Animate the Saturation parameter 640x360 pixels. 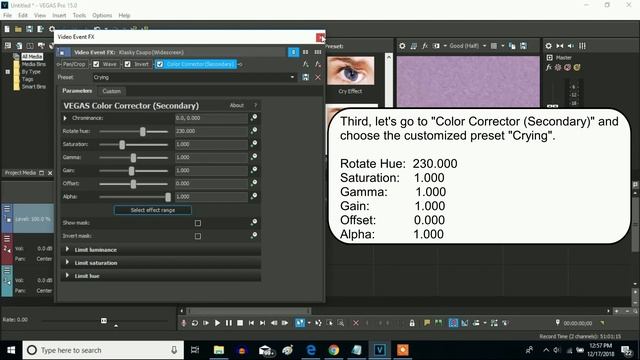254,144
